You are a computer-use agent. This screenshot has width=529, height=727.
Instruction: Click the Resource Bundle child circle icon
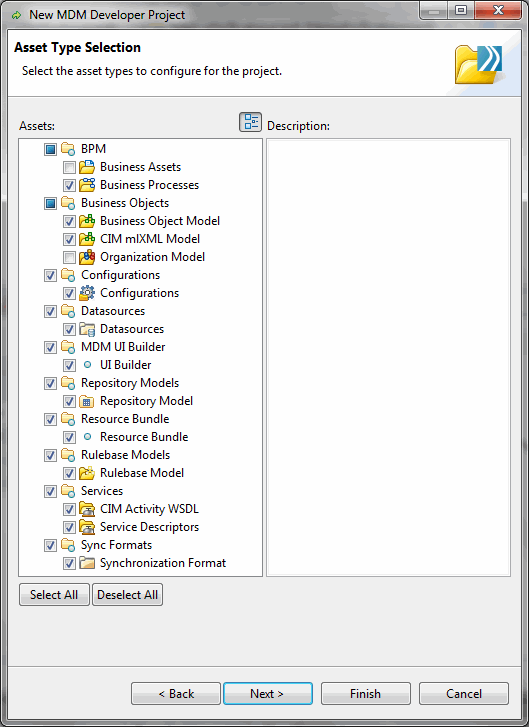87,437
